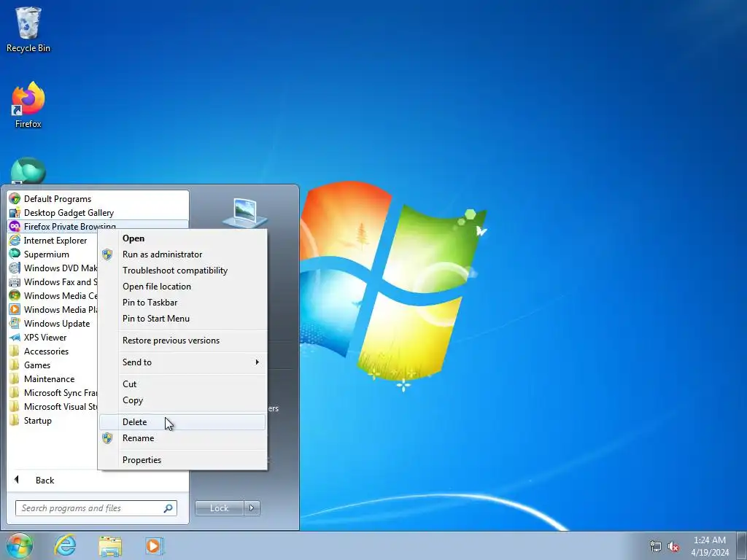Click the Default Programs icon in Start menu
The height and width of the screenshot is (560, 747).
(15, 198)
